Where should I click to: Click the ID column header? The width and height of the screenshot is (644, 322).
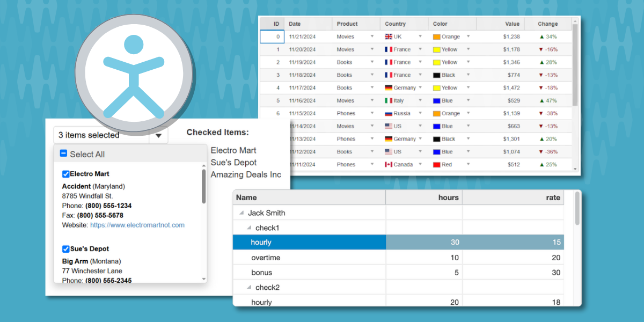(272, 24)
